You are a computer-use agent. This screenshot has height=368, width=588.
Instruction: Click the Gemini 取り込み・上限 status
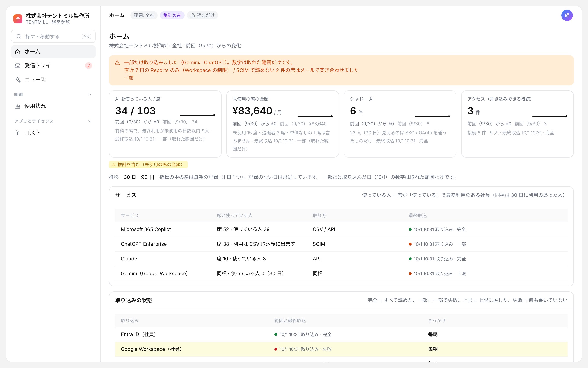[437, 274]
